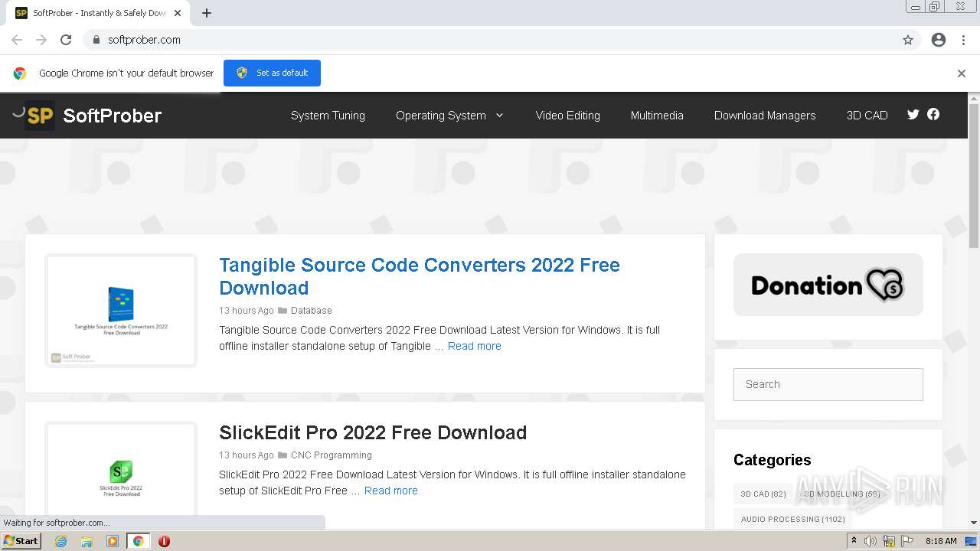This screenshot has width=980, height=551.
Task: Open SlickEdit Pro 2022 Free Download article
Action: [373, 432]
